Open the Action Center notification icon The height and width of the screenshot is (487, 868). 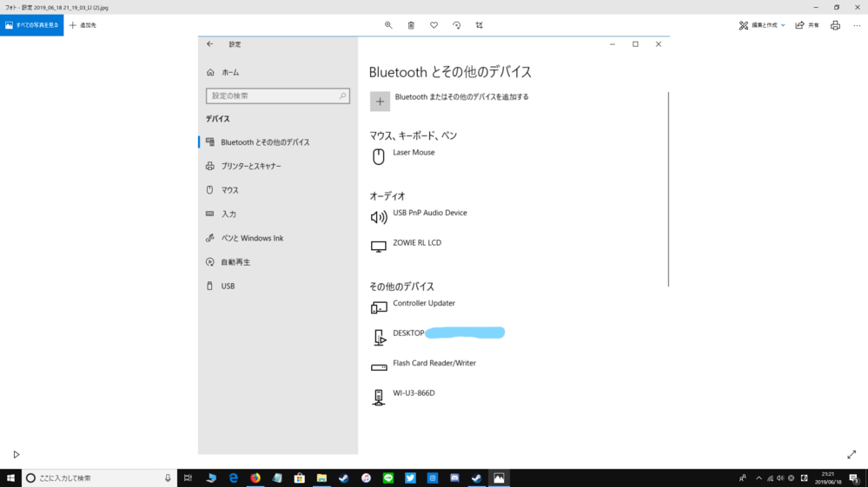[854, 478]
